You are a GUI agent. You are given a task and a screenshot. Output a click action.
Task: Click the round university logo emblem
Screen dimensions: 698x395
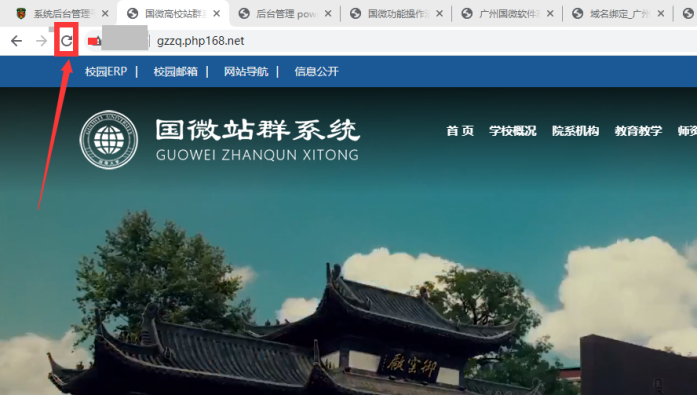pyautogui.click(x=109, y=140)
